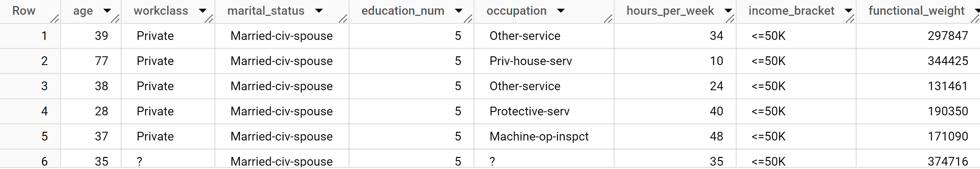Open the education_num column dropdown arrow

tap(459, 11)
